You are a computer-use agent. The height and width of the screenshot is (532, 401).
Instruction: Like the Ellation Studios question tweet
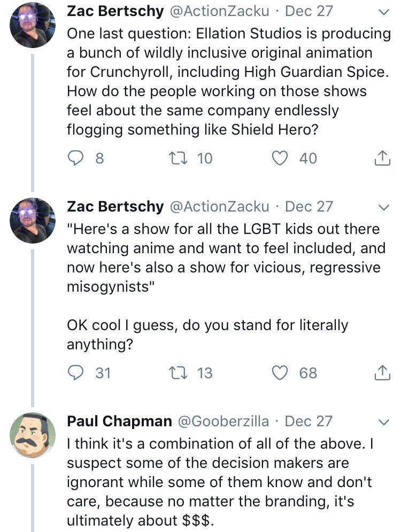click(280, 158)
